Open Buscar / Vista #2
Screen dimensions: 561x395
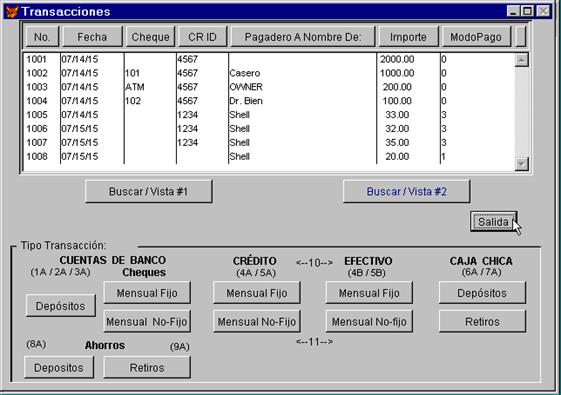[406, 191]
